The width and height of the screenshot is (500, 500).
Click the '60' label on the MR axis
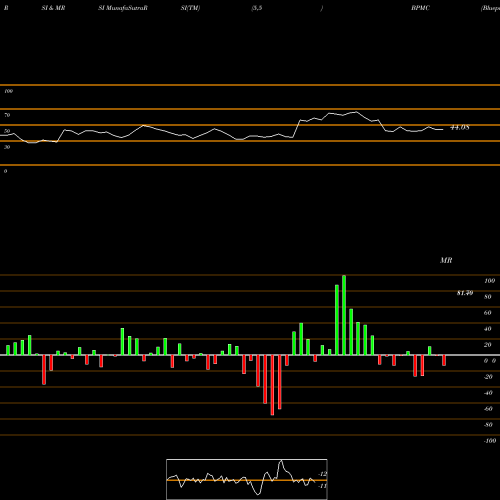click(488, 313)
